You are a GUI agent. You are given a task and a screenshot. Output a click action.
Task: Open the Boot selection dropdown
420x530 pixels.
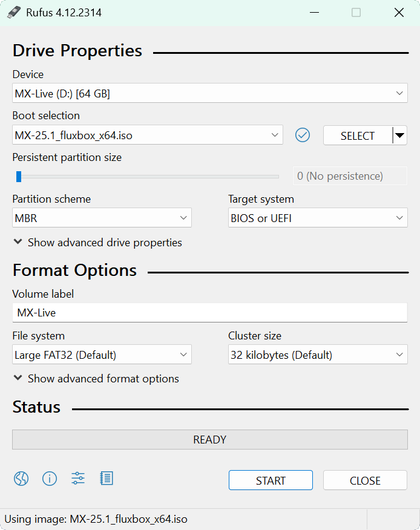(x=148, y=136)
